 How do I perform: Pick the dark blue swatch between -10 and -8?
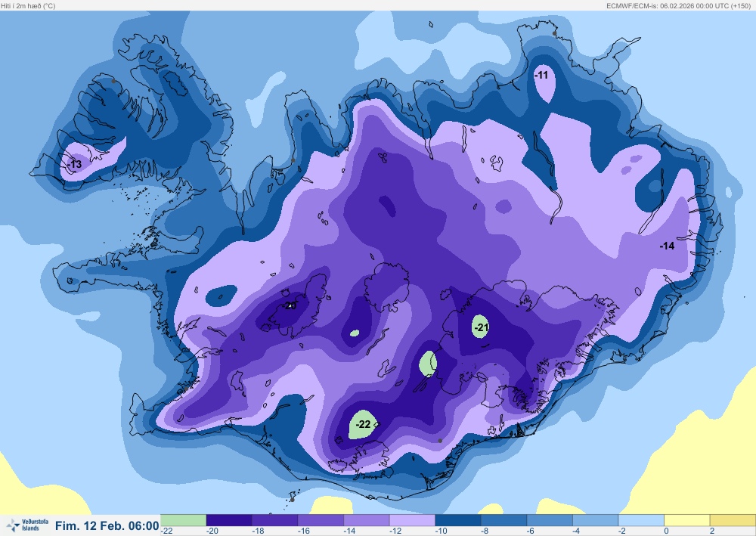458,521
